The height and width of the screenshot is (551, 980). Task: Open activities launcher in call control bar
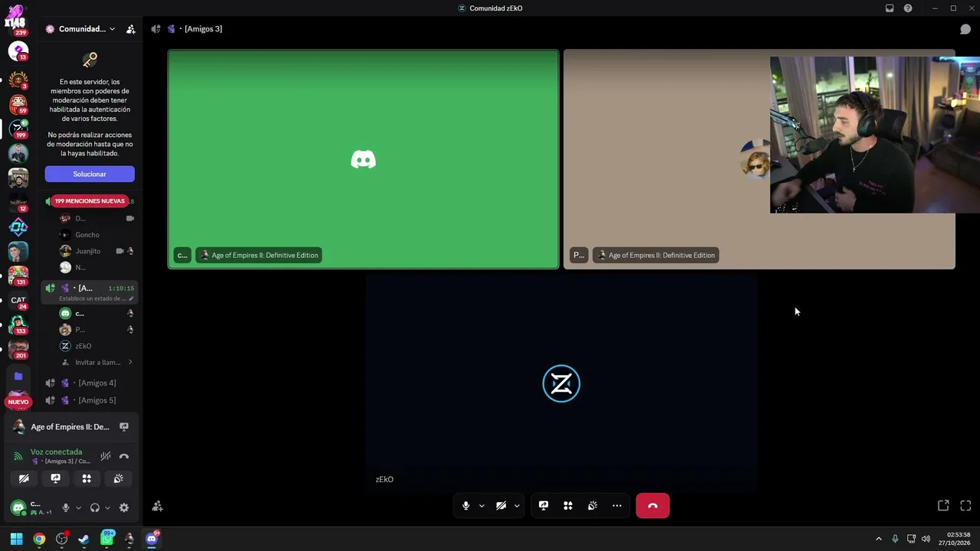[568, 506]
